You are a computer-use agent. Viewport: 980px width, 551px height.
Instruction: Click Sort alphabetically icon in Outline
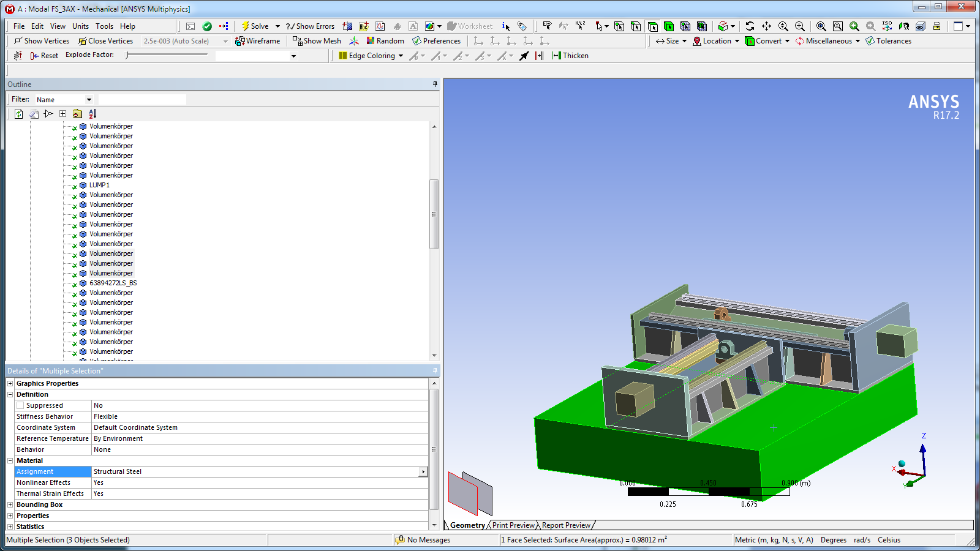(x=92, y=114)
